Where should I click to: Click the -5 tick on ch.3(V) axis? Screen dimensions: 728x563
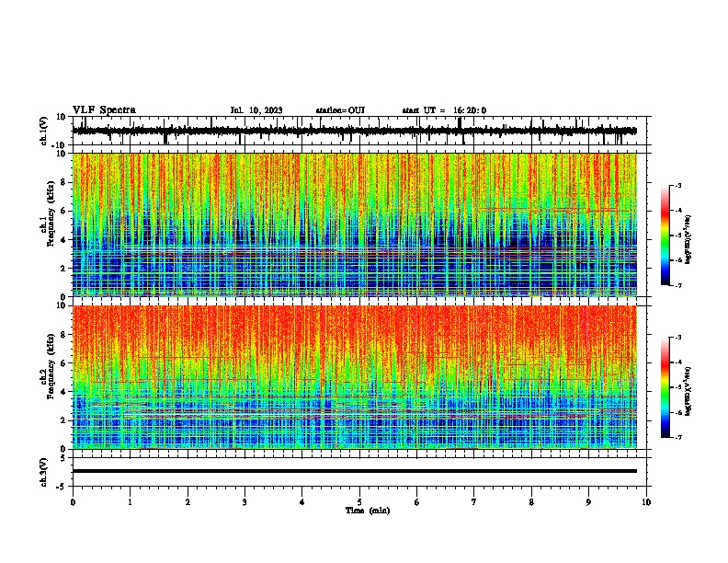[x=63, y=487]
